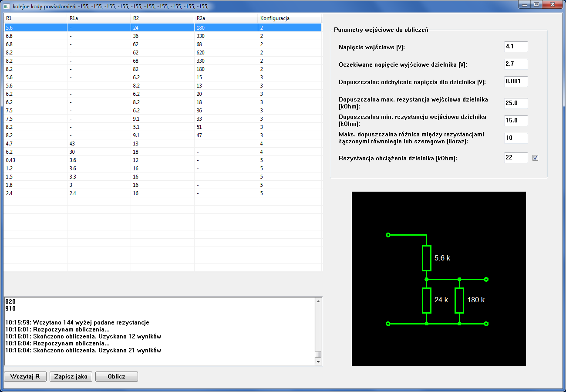
Task: Click log line Wczytano 144 rezystancje
Action: [x=77, y=322]
